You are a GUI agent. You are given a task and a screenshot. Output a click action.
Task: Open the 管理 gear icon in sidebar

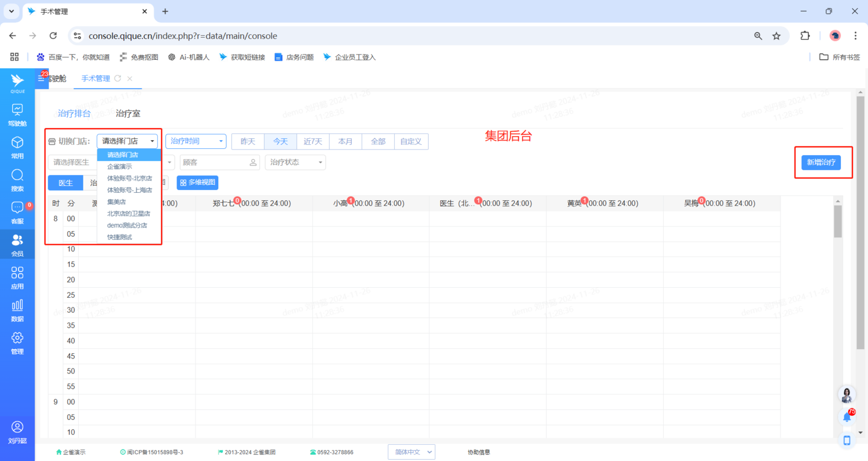click(17, 342)
